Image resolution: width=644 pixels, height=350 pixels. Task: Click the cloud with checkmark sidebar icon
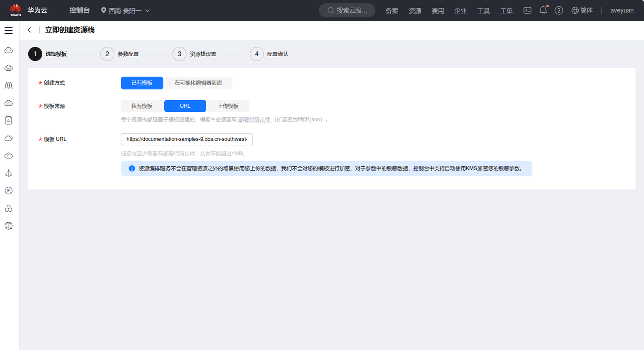8,156
